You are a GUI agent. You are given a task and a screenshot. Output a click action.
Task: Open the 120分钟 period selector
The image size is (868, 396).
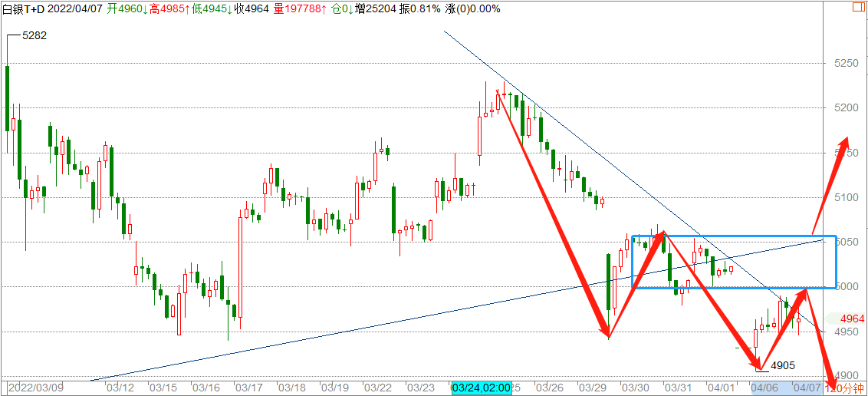pos(846,388)
